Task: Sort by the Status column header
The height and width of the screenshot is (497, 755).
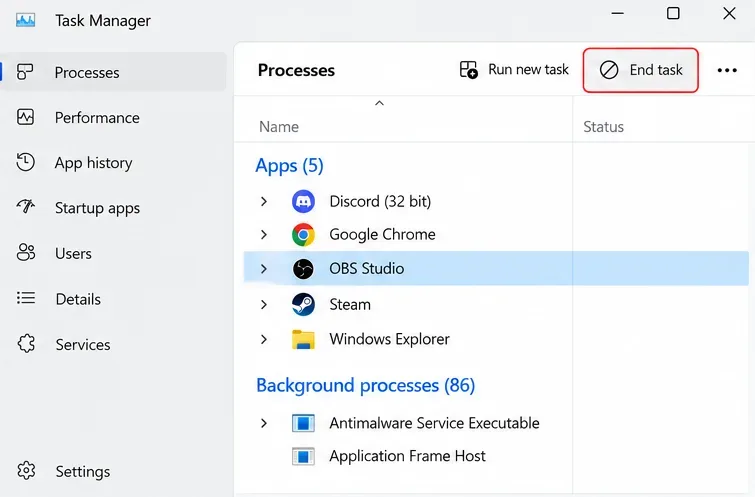Action: (603, 127)
